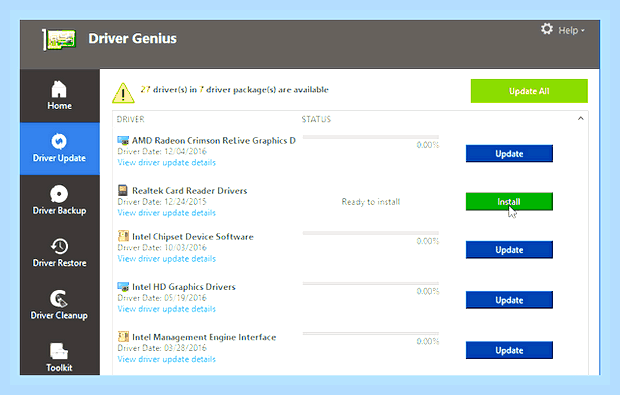Viewport: 620px width, 395px height.
Task: Open the Driver Cleanup section
Action: [x=59, y=306]
